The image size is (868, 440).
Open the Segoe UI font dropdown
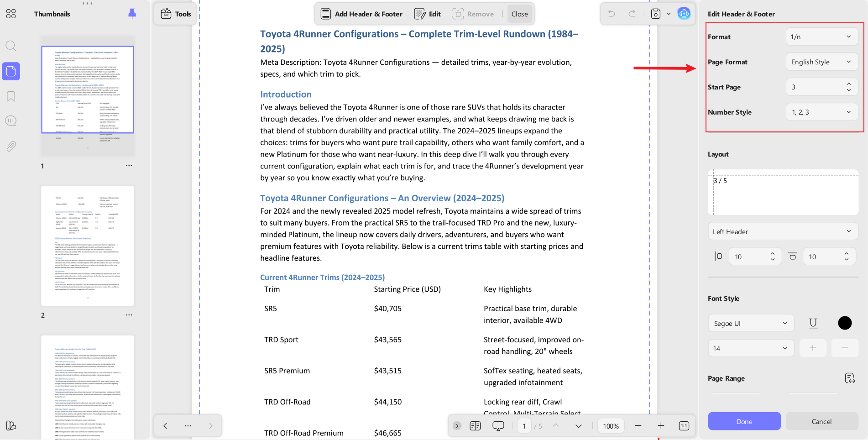click(x=751, y=323)
